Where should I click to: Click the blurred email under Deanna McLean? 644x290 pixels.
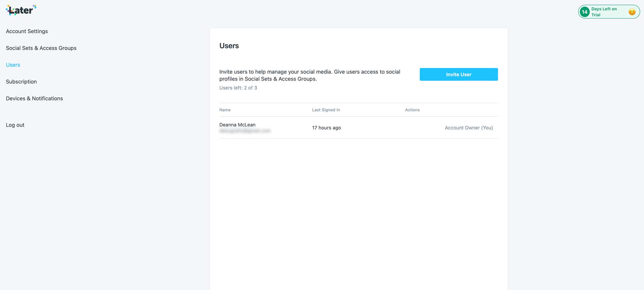(245, 131)
